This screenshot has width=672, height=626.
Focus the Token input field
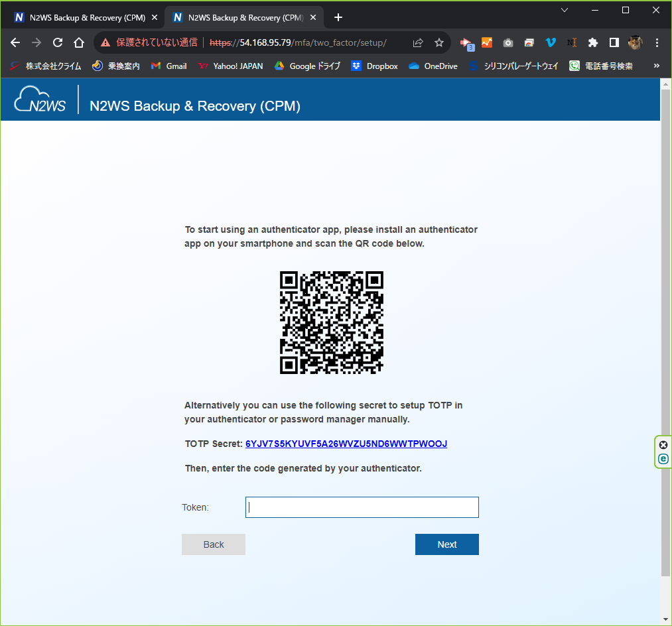[362, 507]
